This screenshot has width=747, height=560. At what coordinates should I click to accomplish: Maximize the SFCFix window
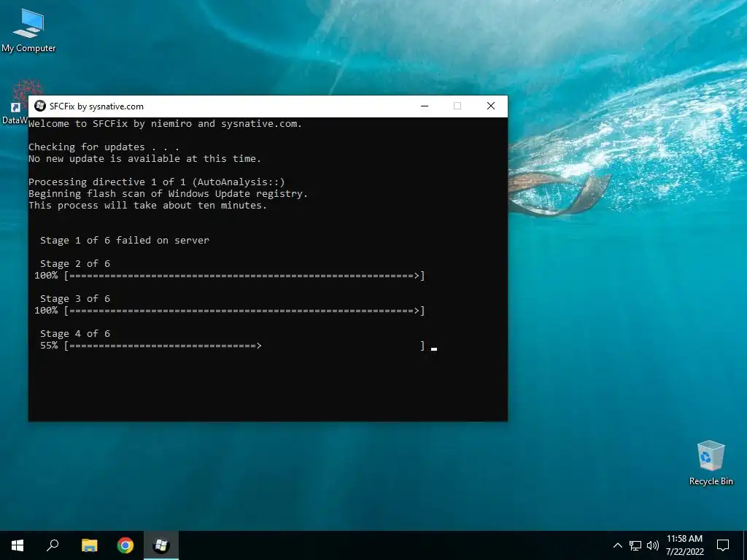(x=457, y=106)
